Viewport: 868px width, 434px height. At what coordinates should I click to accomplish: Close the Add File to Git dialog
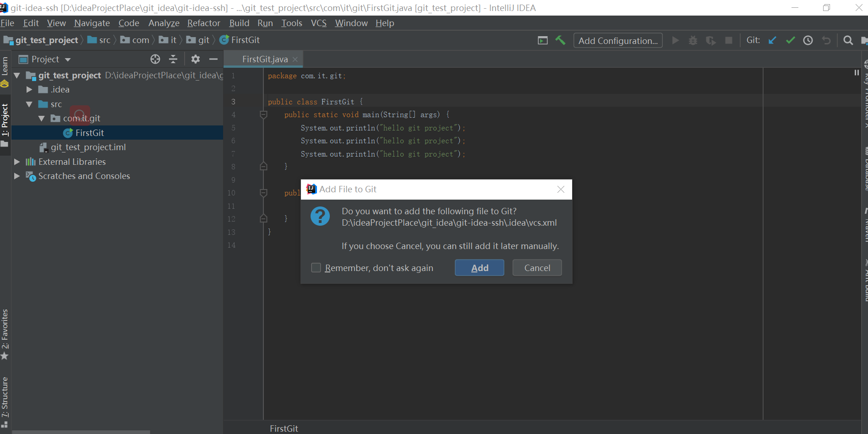coord(561,189)
